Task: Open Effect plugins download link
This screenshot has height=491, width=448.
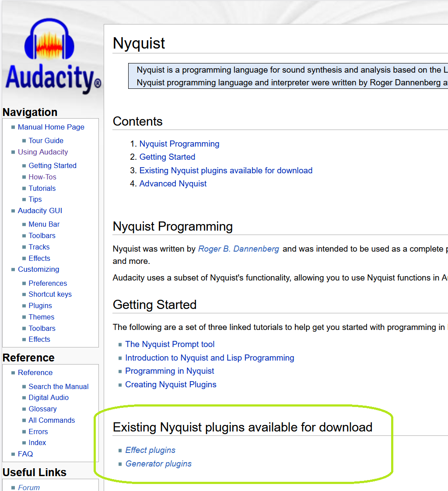Action: point(150,450)
